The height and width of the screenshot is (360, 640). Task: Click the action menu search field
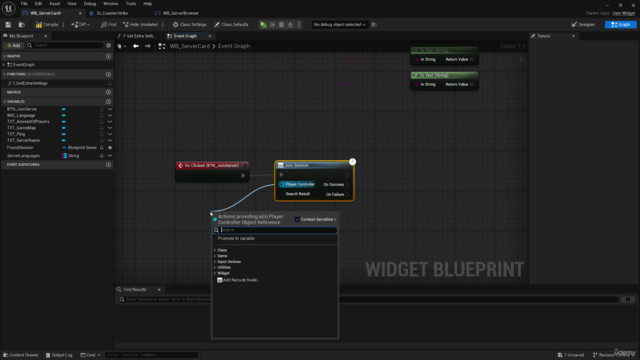[275, 230]
